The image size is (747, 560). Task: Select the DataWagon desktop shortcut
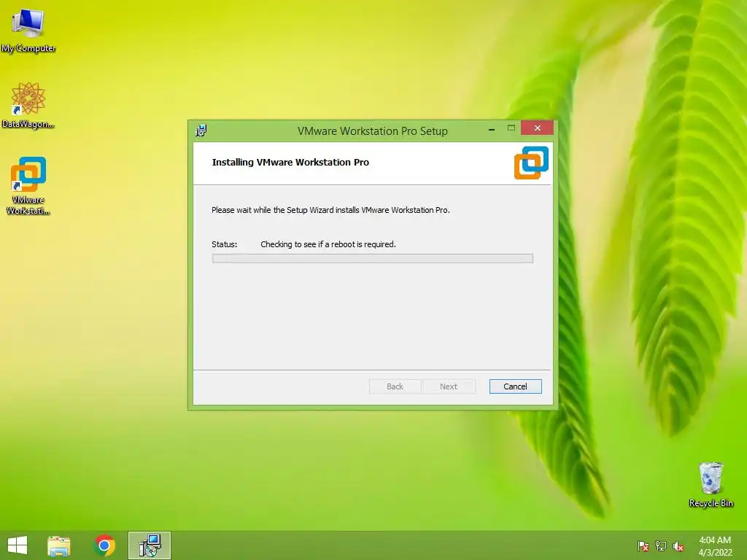pos(28,106)
